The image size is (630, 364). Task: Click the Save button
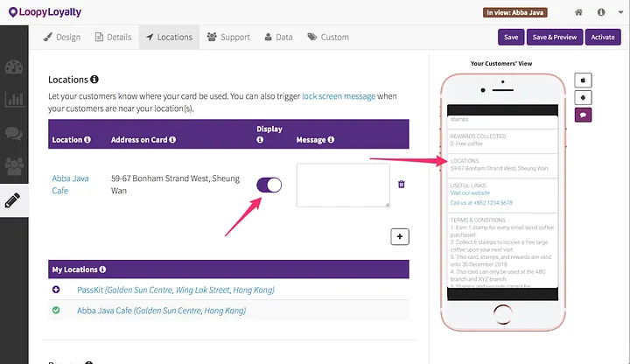click(x=511, y=37)
